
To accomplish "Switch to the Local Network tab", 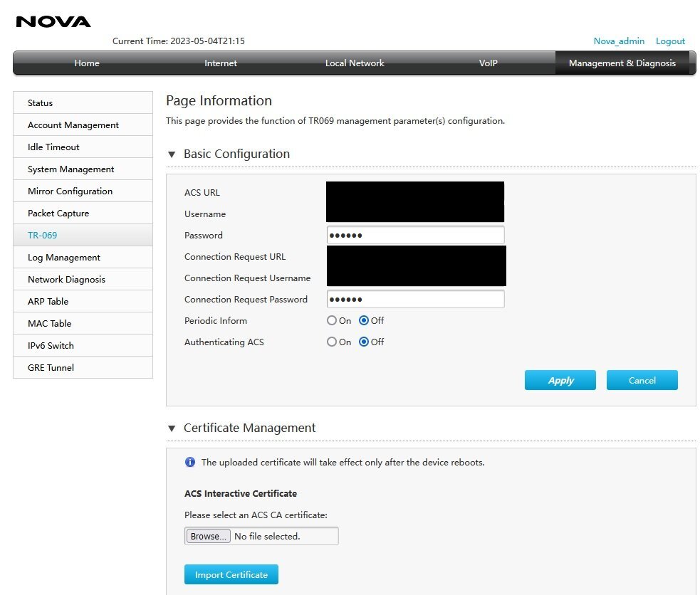I will click(355, 63).
